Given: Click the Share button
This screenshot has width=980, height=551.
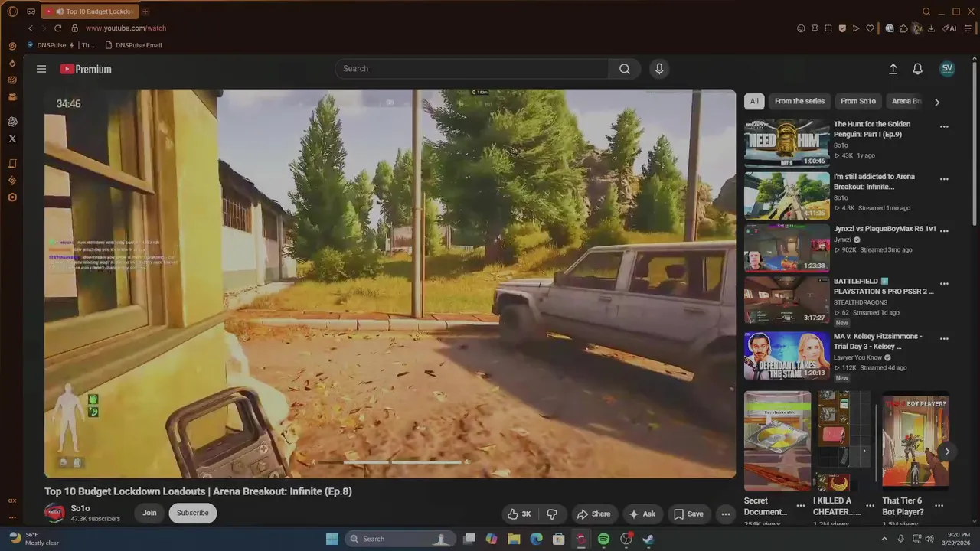Looking at the screenshot, I should 593,514.
